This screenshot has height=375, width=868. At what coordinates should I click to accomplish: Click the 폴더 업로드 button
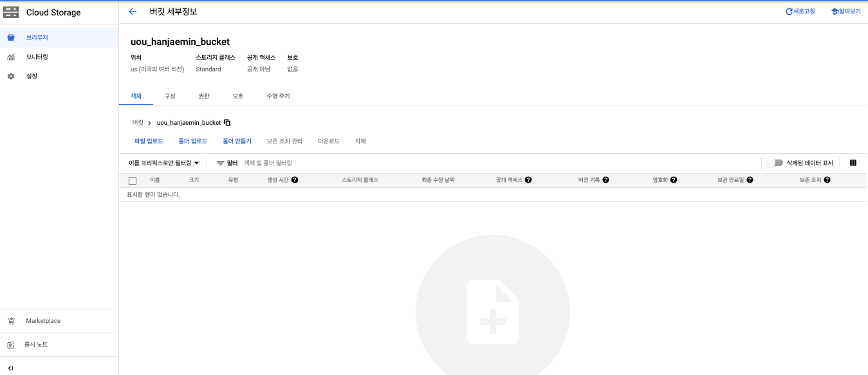click(x=193, y=141)
